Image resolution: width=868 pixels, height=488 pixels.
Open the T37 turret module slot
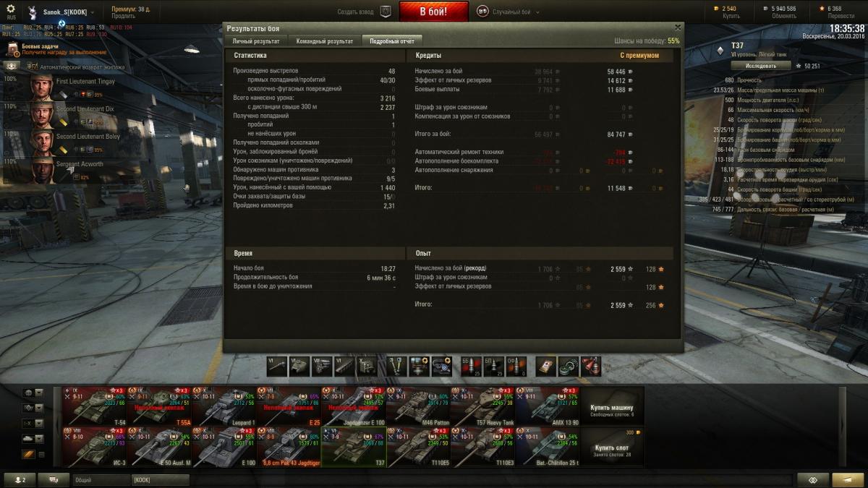coord(300,366)
